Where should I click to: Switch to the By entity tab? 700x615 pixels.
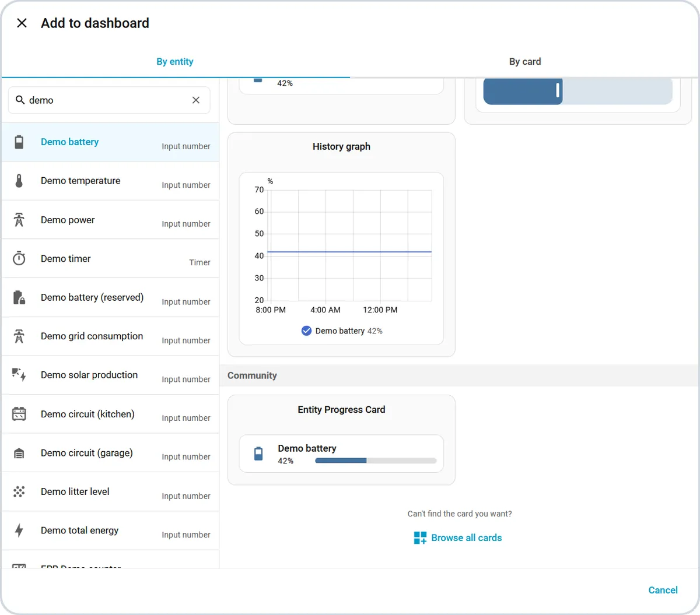(x=175, y=62)
